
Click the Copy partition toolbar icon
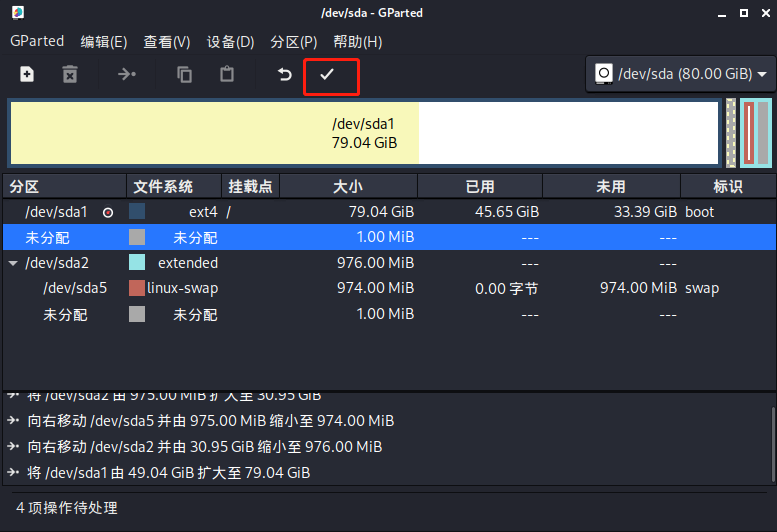click(x=184, y=74)
